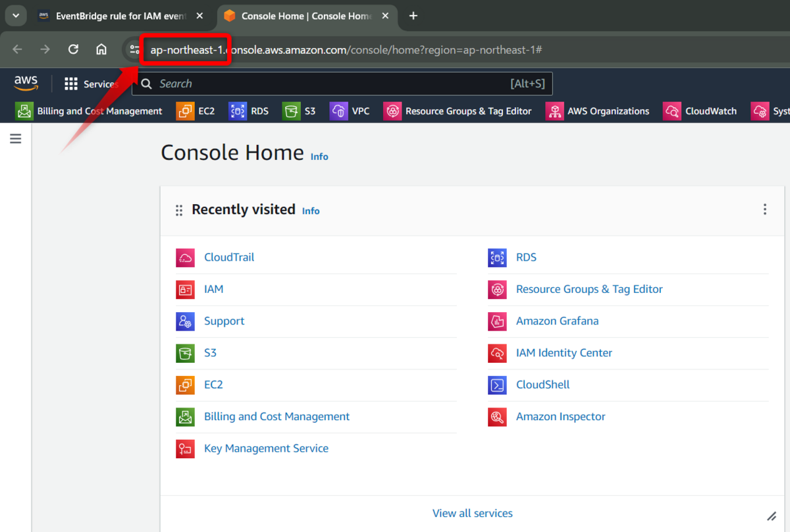Open the CloudTrail link
Viewport: 790px width, 532px height.
pos(229,257)
